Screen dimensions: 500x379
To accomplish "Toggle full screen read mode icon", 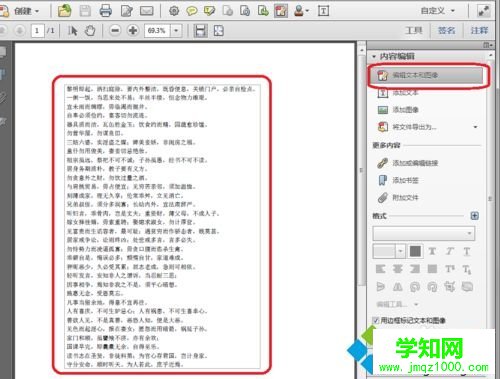I will 483,11.
